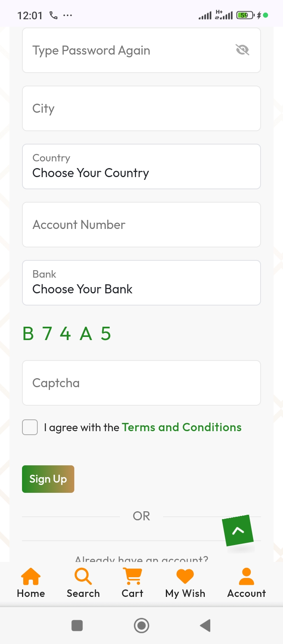Open Search with the magnifier icon
The width and height of the screenshot is (283, 644).
[x=83, y=576]
